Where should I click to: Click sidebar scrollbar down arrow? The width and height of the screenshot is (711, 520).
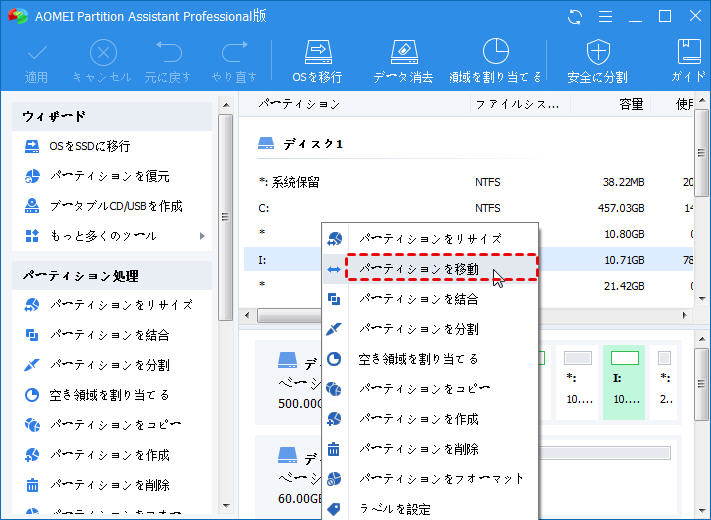click(225, 506)
